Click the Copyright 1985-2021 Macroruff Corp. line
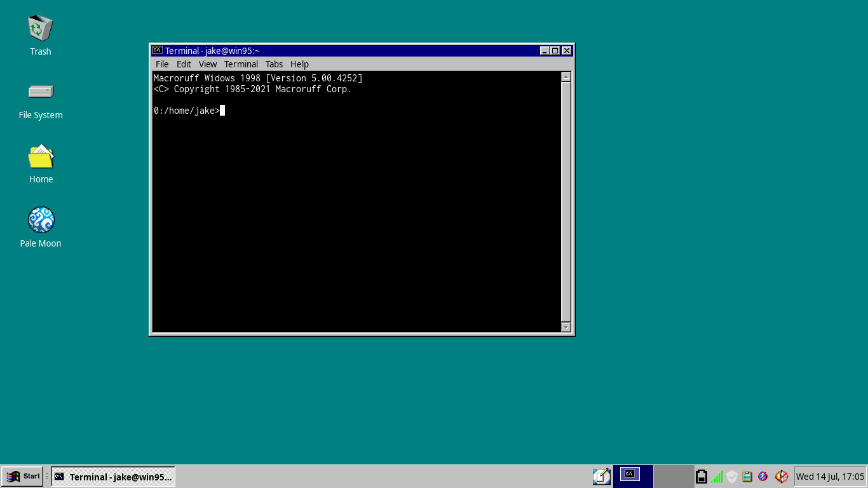 [x=253, y=89]
